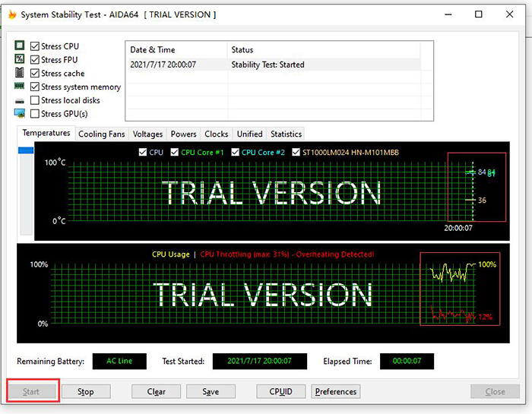The image size is (532, 414).
Task: Click the AIDA64 flame icon in title bar
Action: point(11,14)
